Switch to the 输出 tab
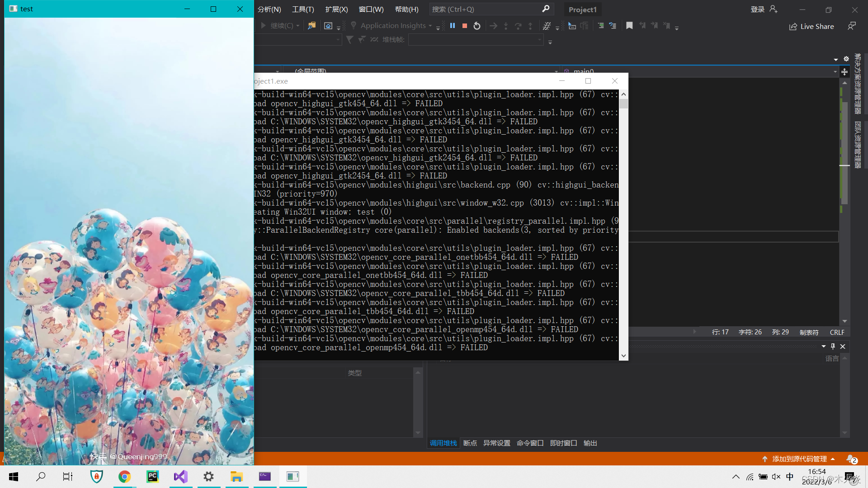This screenshot has width=868, height=488. click(590, 443)
